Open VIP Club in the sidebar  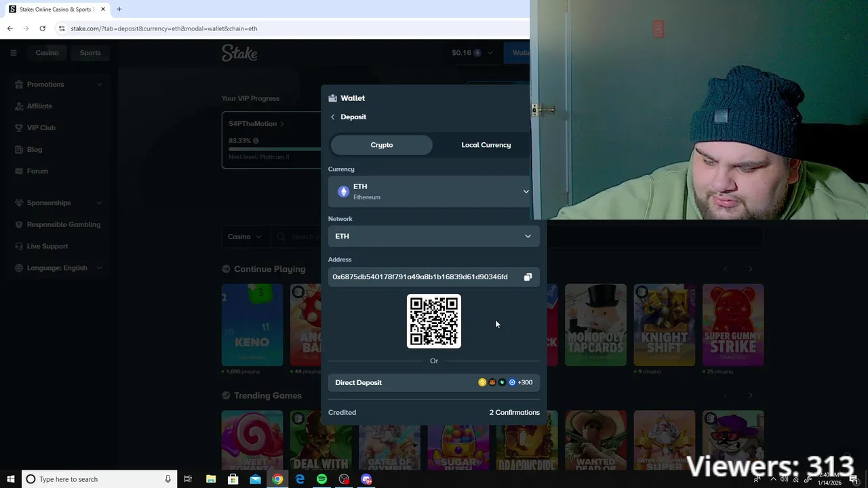[x=41, y=128]
